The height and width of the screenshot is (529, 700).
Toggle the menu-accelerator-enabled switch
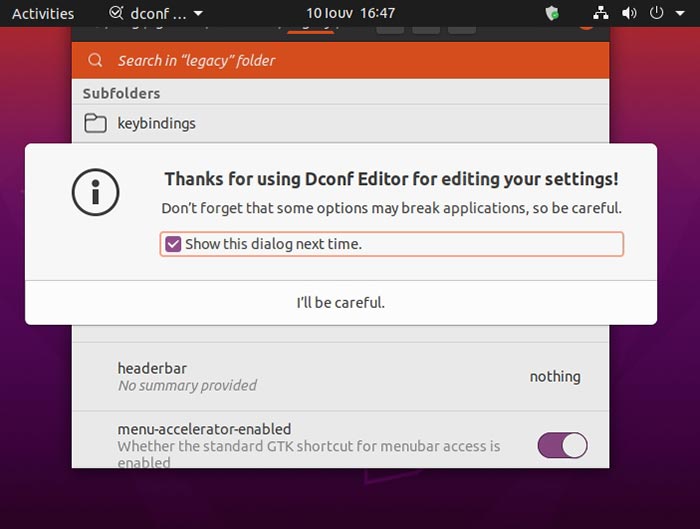(562, 445)
